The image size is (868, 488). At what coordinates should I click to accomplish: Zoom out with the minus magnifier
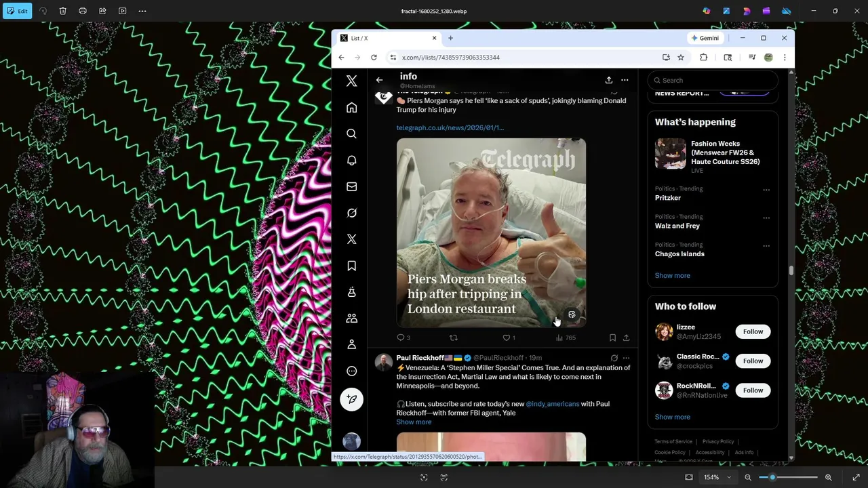tap(748, 477)
